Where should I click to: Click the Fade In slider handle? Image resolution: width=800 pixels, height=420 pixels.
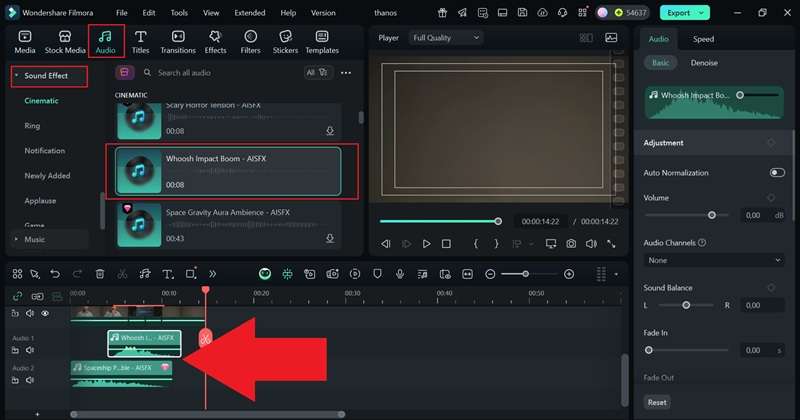coord(648,350)
